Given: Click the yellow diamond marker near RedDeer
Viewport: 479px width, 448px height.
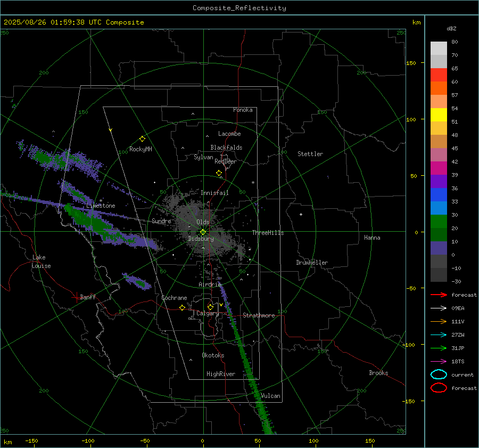Looking at the screenshot, I should [x=219, y=173].
